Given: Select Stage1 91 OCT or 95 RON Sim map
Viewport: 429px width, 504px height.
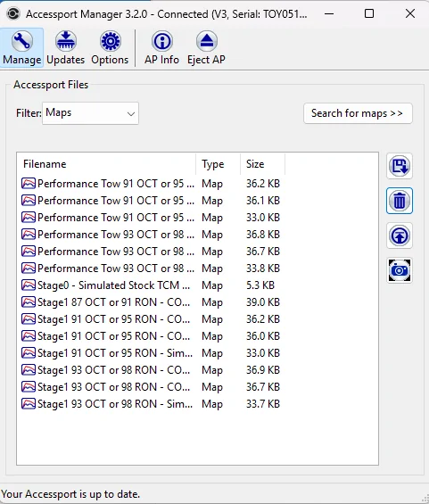Looking at the screenshot, I should click(151, 353).
